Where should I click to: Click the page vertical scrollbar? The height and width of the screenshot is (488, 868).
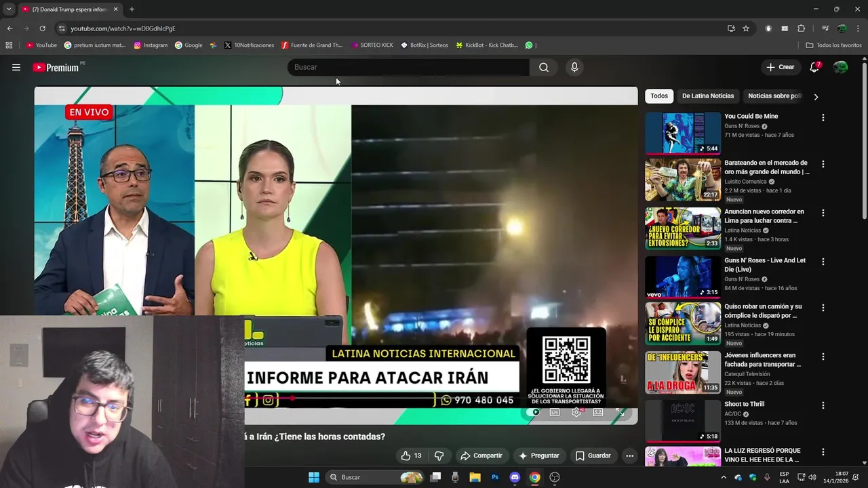tap(865, 141)
